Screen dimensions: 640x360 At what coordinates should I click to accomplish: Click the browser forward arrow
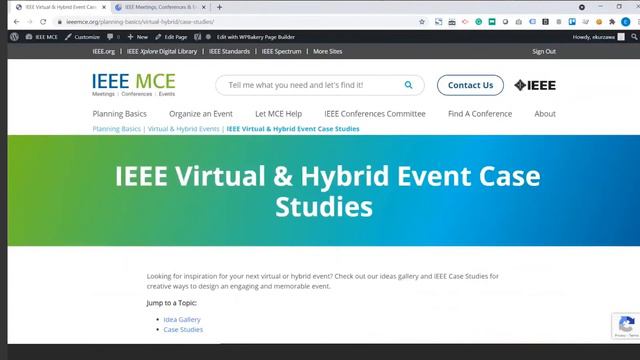29,22
